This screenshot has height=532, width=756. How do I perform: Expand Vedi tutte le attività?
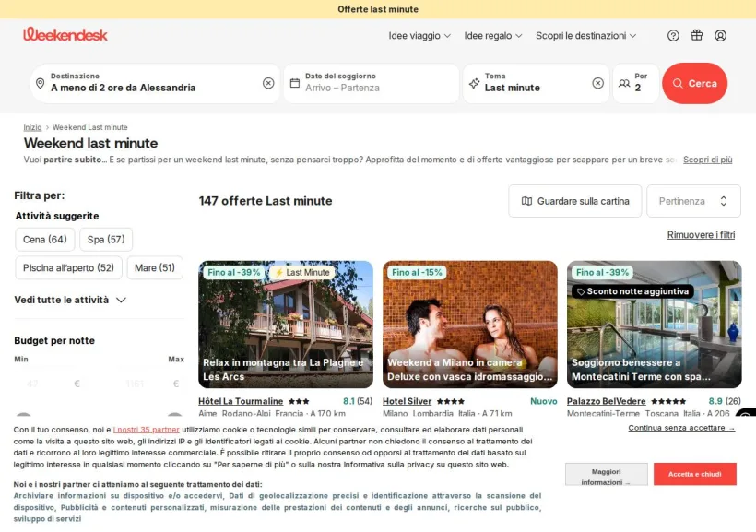pyautogui.click(x=70, y=300)
